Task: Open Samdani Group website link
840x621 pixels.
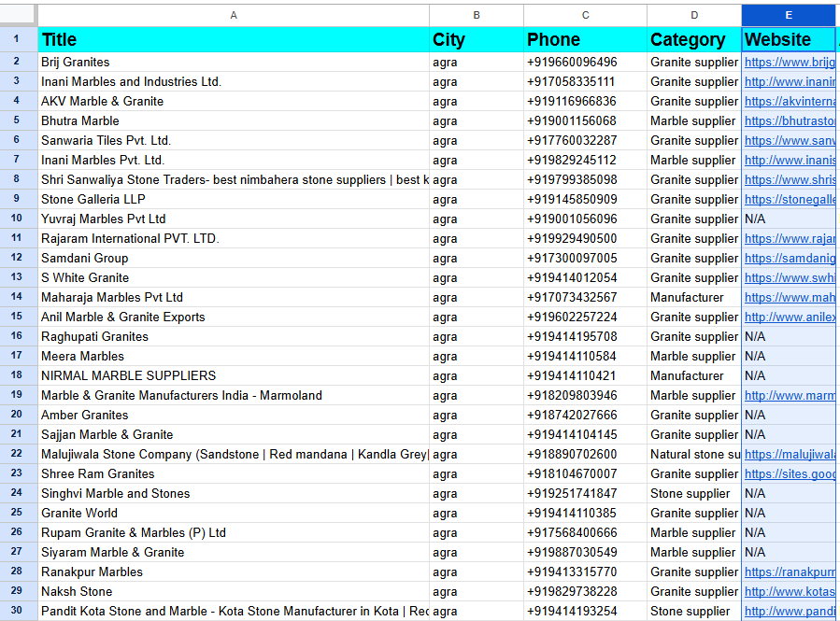Action: pos(790,258)
